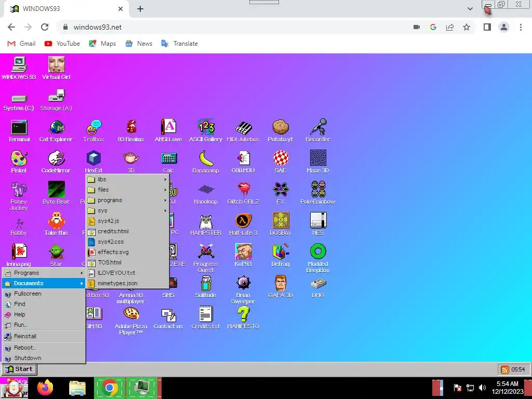
Task: Open Help from Start menu
Action: point(44,314)
